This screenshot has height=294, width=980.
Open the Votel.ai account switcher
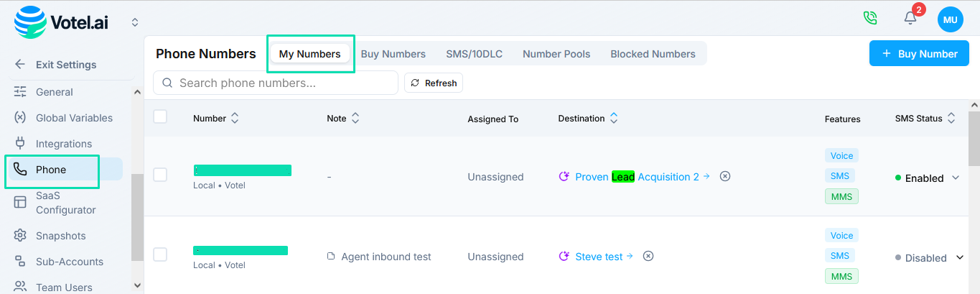click(135, 22)
